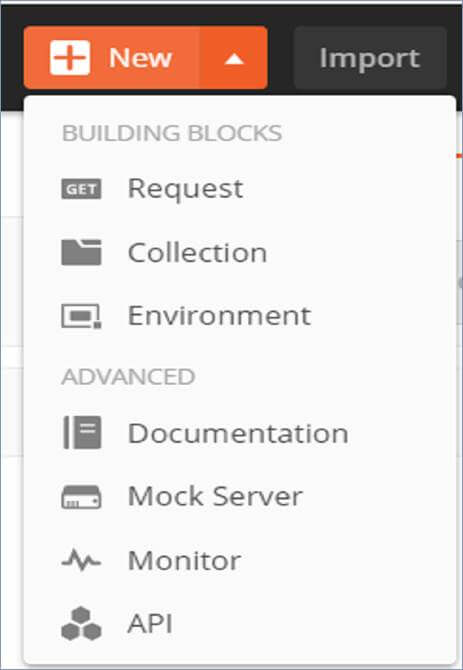
Task: Click the Monitor pulse-line icon
Action: pyautogui.click(x=81, y=560)
